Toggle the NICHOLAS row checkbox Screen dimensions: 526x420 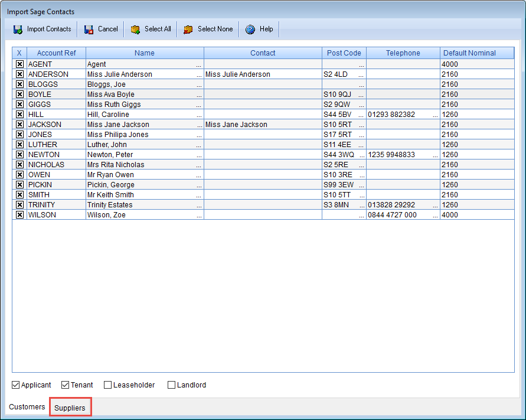(x=20, y=164)
